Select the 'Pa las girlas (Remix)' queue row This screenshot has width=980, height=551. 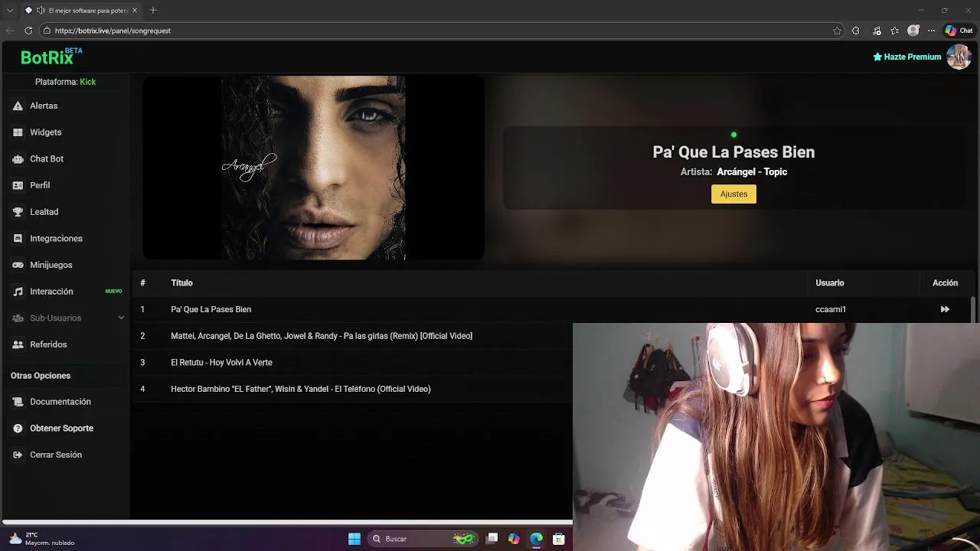coord(352,336)
